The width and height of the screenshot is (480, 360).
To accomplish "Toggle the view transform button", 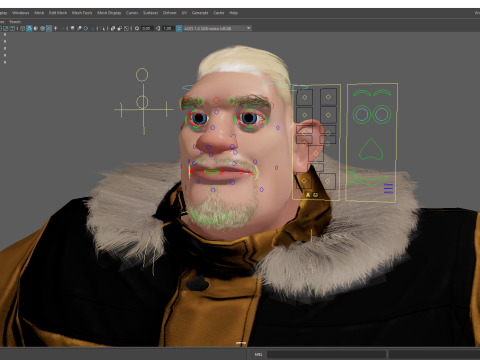I will click(179, 28).
